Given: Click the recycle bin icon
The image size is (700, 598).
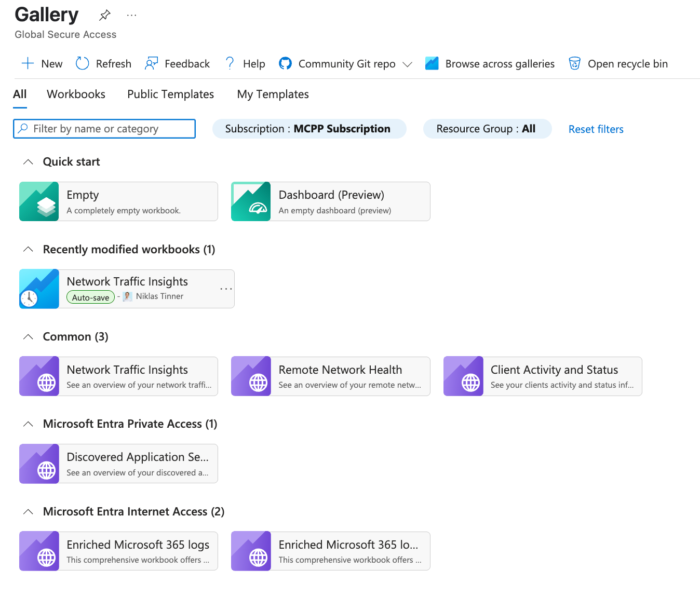Looking at the screenshot, I should (574, 63).
